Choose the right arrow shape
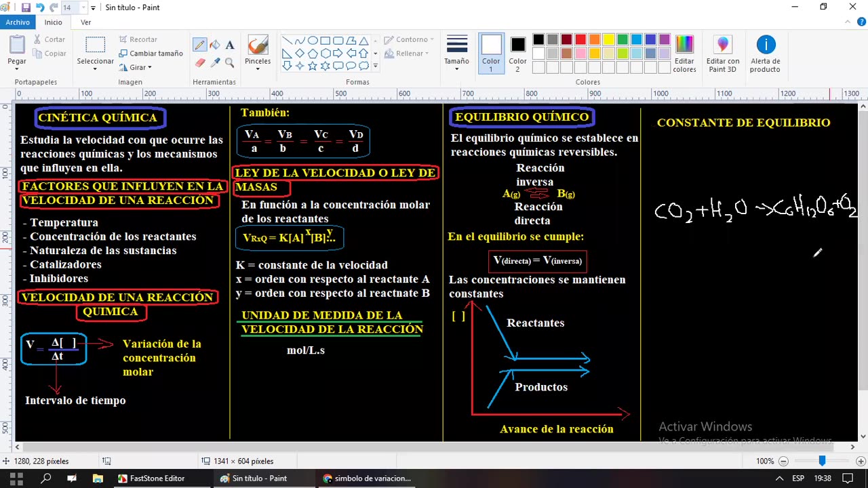This screenshot has width=868, height=488. [x=338, y=54]
